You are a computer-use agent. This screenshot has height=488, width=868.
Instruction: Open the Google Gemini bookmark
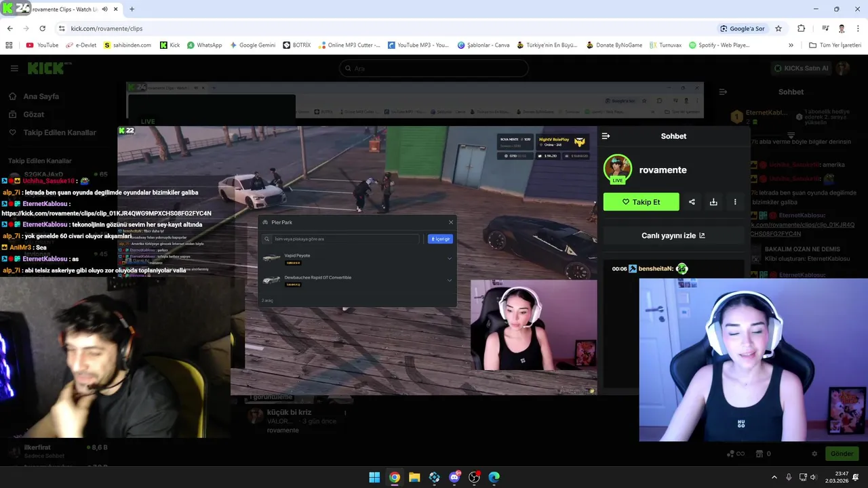(252, 45)
